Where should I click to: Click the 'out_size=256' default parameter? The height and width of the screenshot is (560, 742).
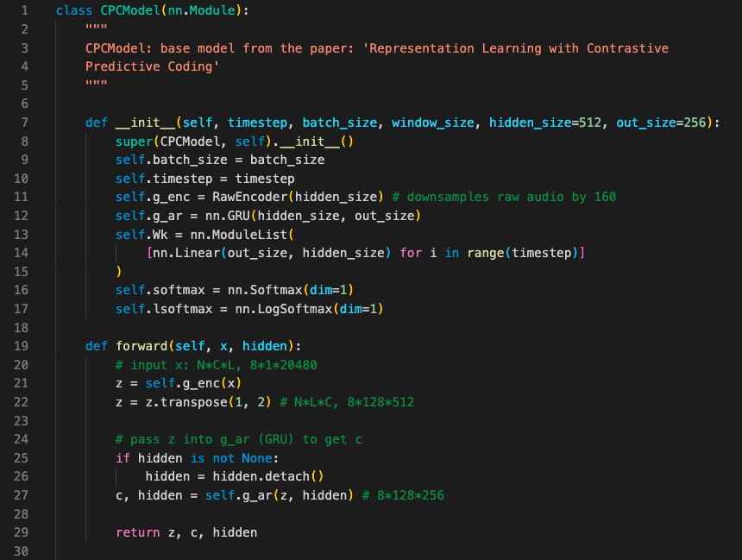(x=661, y=123)
